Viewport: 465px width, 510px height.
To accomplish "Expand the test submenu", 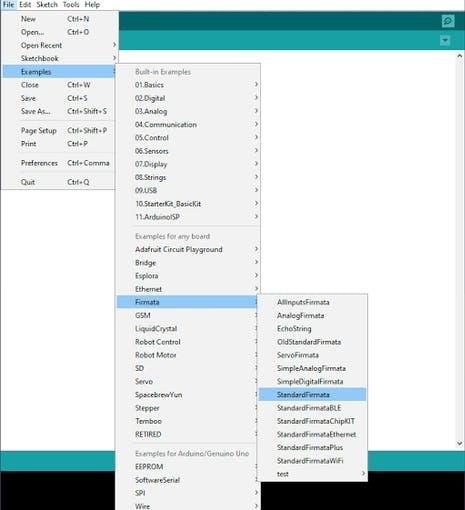I will pyautogui.click(x=313, y=474).
